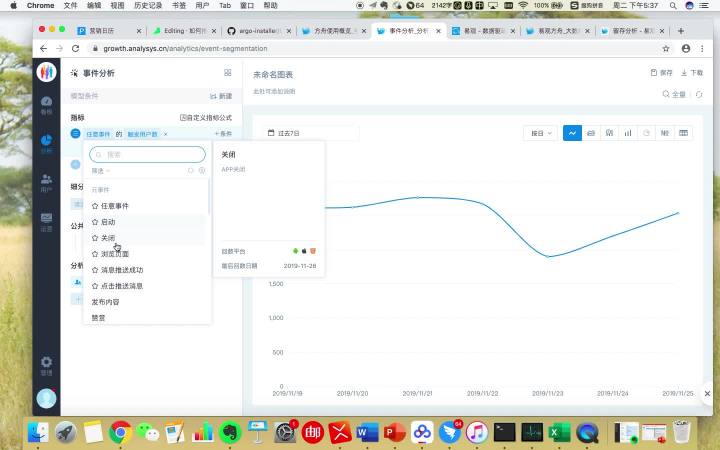
Task: Open the monitor-shaped sidebar icon below 用户
Action: pyautogui.click(x=46, y=221)
